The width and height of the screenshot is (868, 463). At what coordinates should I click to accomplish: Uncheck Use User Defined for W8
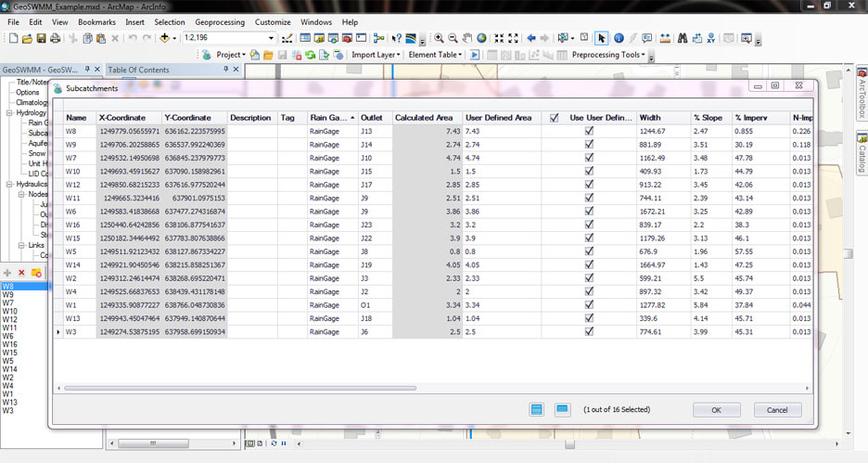pos(589,131)
